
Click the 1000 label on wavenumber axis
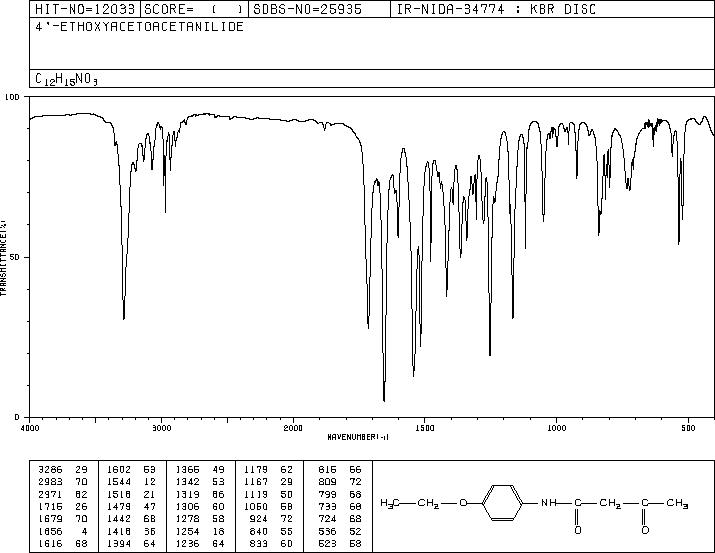click(556, 428)
